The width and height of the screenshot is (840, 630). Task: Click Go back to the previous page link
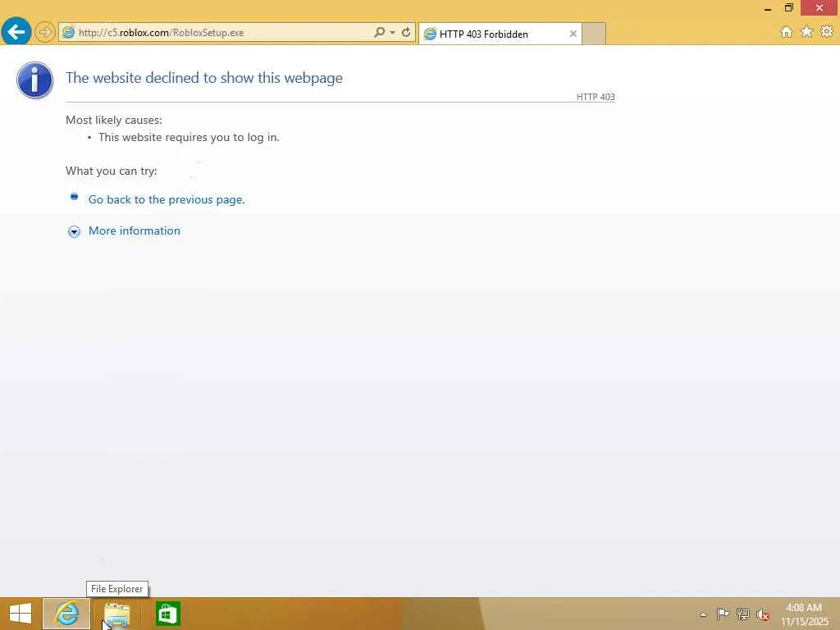pos(167,199)
